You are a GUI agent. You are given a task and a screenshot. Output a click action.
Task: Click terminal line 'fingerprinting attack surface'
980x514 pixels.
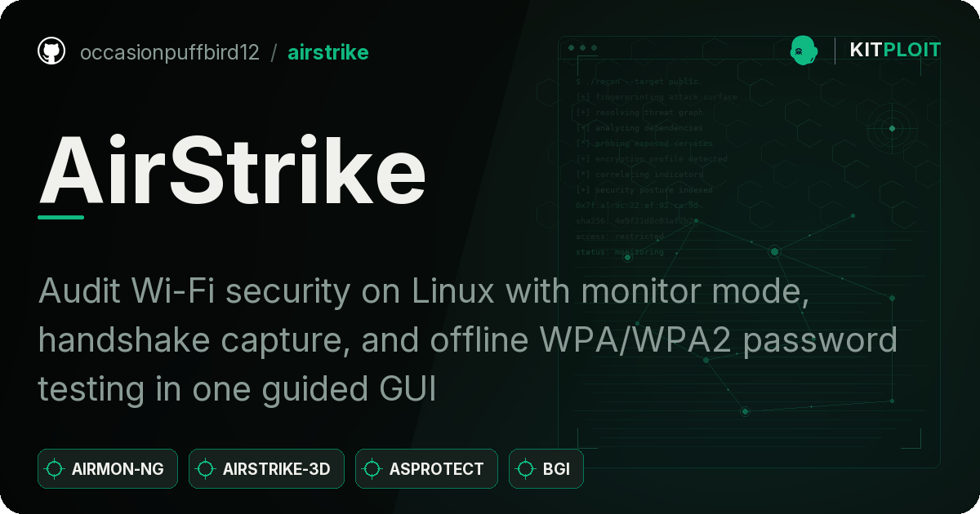(657, 97)
